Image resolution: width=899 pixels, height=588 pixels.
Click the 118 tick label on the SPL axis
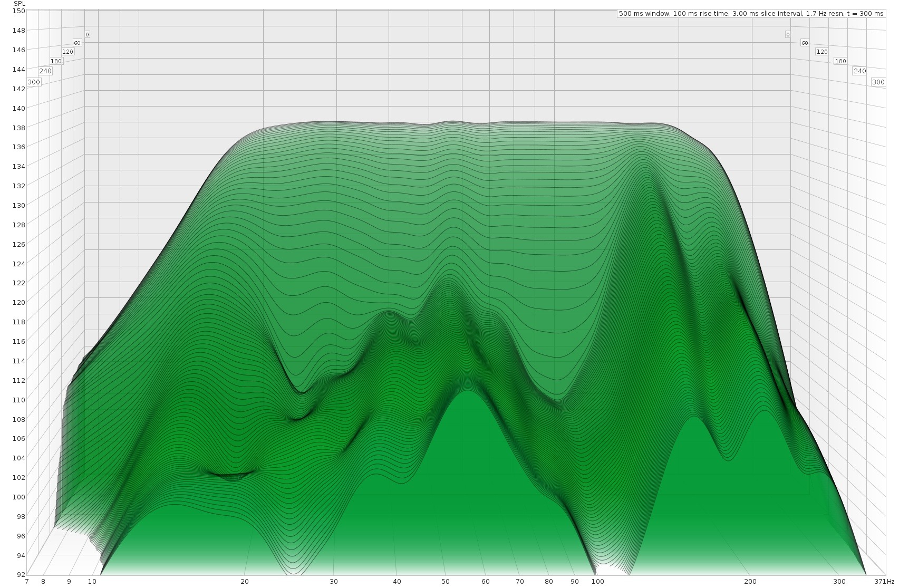coord(19,322)
